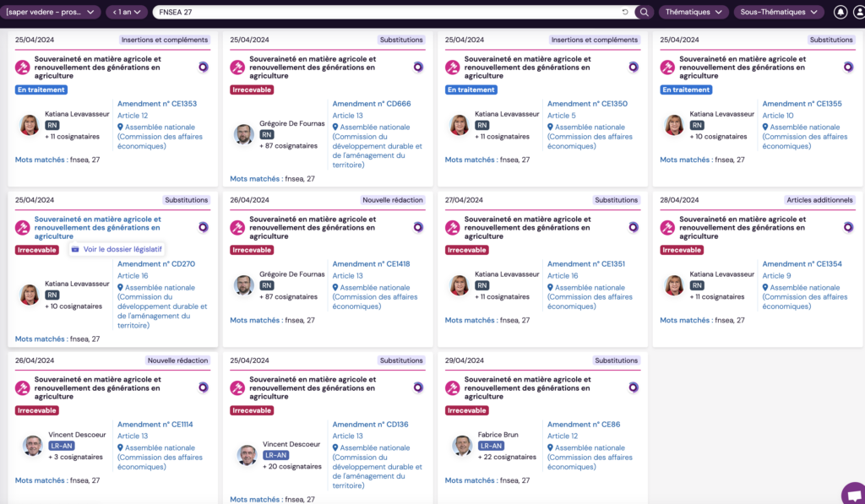
Task: Open the notifications bell
Action: [x=841, y=12]
